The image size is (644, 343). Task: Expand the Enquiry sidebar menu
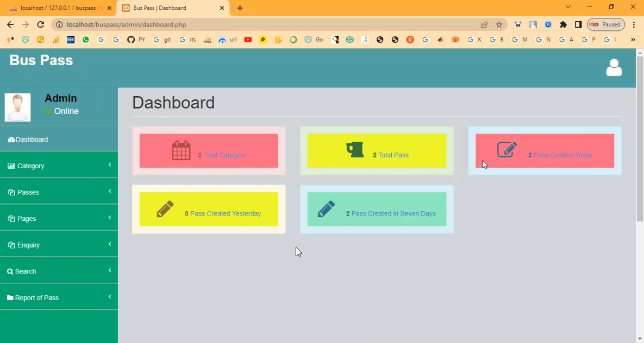[x=59, y=245]
